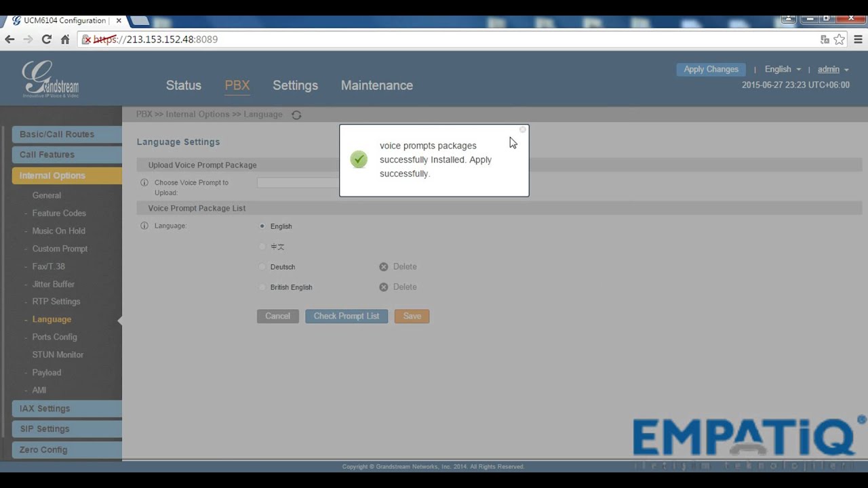Open Custom Prompt in the sidebar
Viewport: 868px width, 488px height.
point(60,249)
